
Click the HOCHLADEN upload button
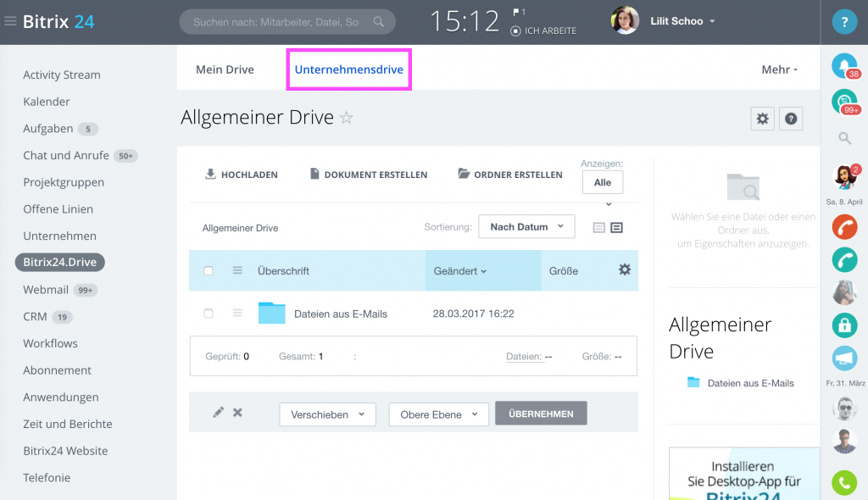(242, 175)
